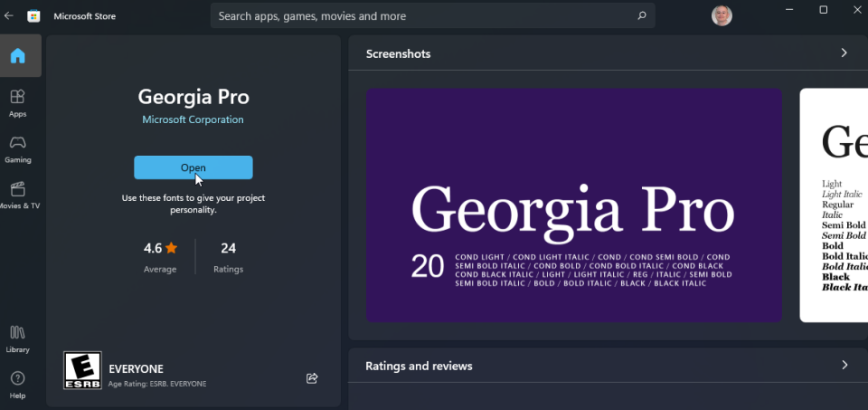The height and width of the screenshot is (410, 868).
Task: Click the 'Use these fonts' description
Action: tap(193, 204)
